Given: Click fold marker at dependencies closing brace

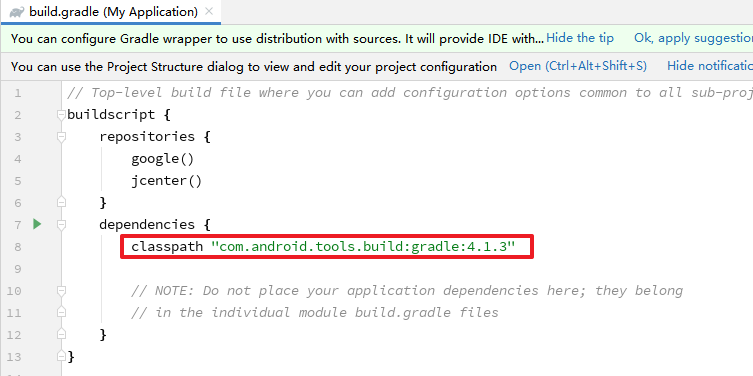Looking at the screenshot, I should (x=61, y=334).
